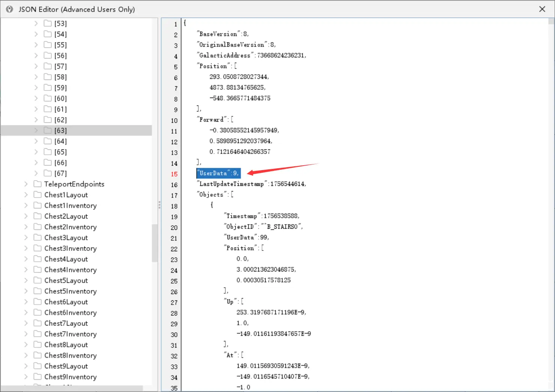This screenshot has height=392, width=555.
Task: Expand the TeleportEndpoints node
Action: click(26, 184)
